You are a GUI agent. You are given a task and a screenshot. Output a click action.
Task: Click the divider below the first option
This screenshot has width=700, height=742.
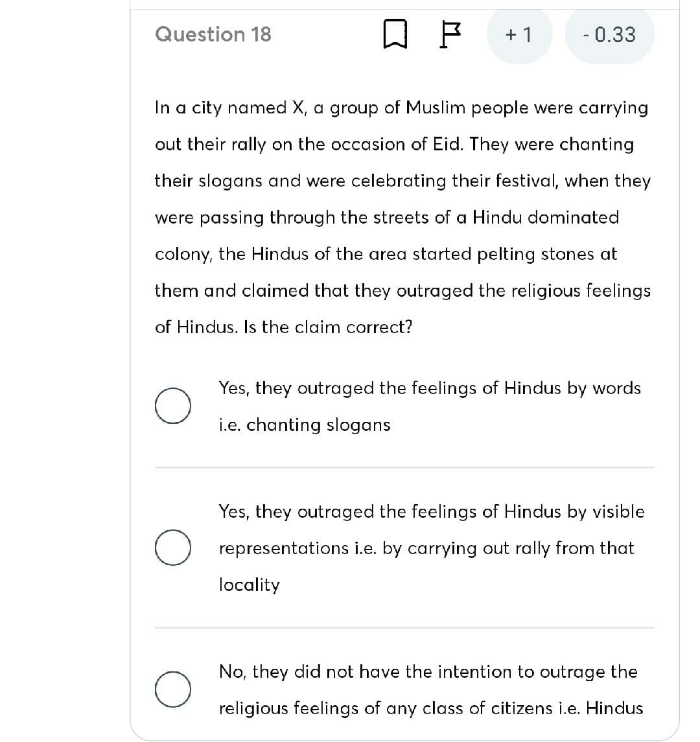404,467
